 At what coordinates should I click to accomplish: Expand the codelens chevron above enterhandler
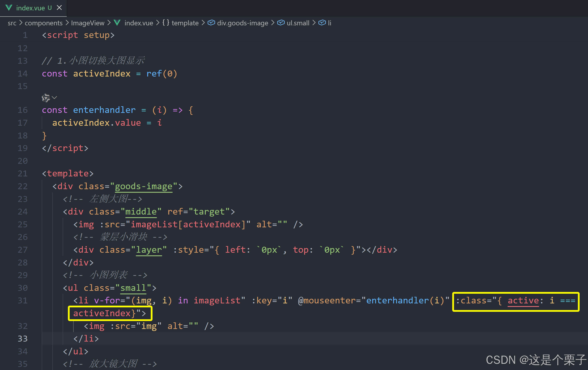pos(54,98)
